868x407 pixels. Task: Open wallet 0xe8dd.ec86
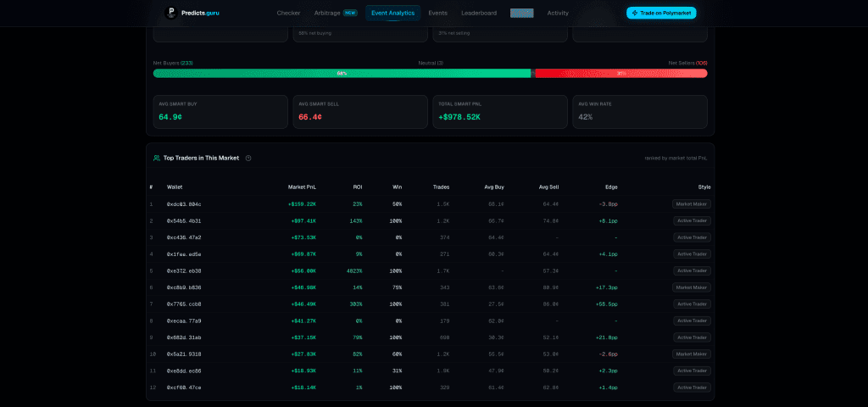tap(184, 371)
